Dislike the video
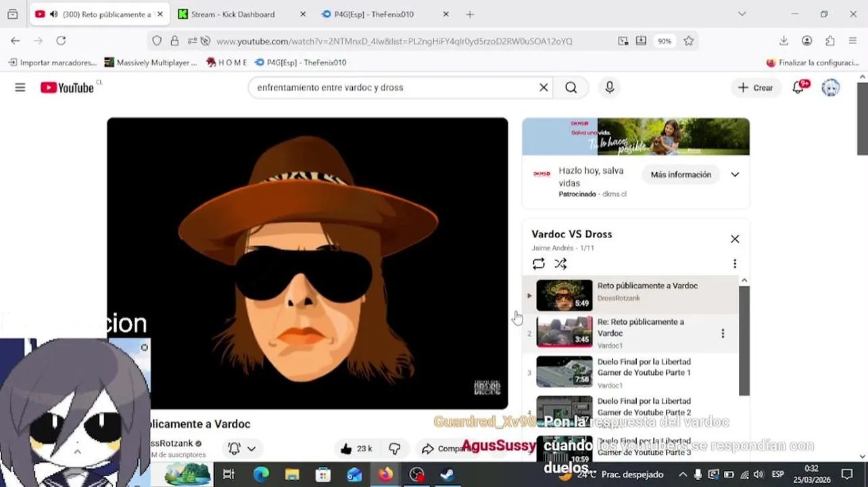 point(395,448)
